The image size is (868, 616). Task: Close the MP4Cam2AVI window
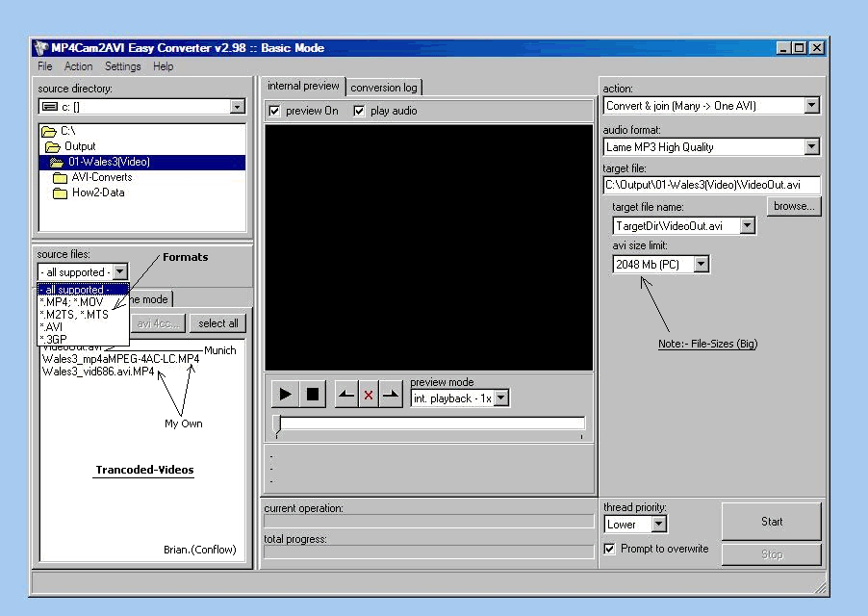[x=817, y=48]
